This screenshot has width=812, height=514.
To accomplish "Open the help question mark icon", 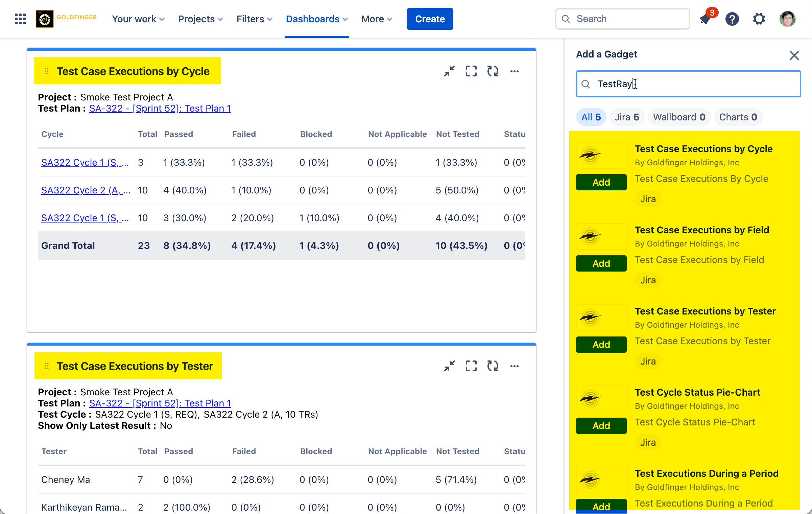I will (732, 19).
